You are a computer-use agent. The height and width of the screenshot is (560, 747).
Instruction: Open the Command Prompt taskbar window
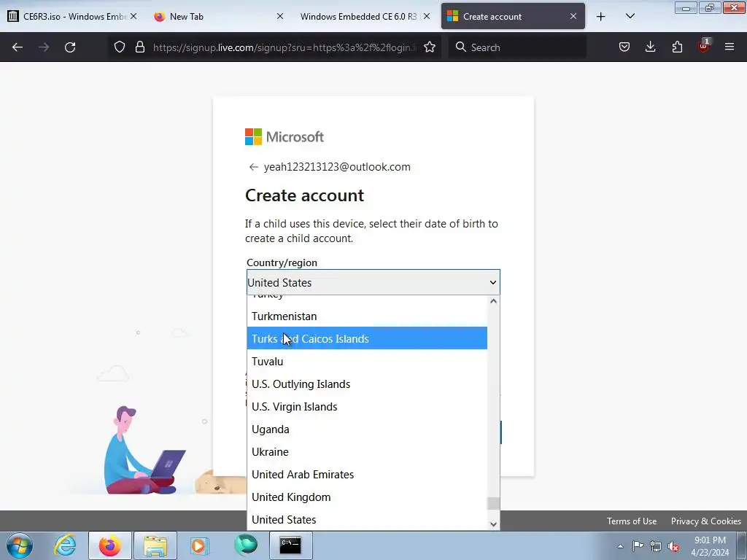click(290, 545)
